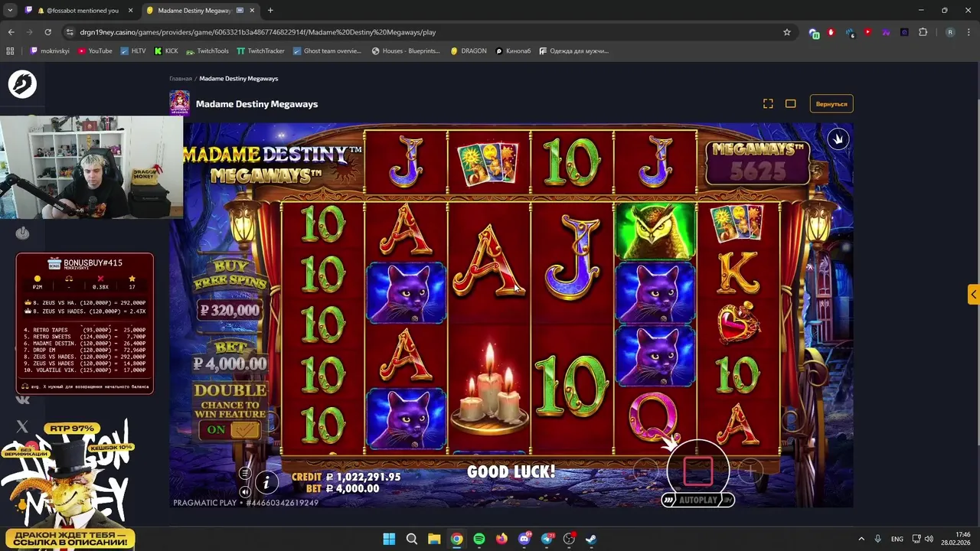Click the crown icon on game corner
980x551 pixels.
tap(838, 139)
